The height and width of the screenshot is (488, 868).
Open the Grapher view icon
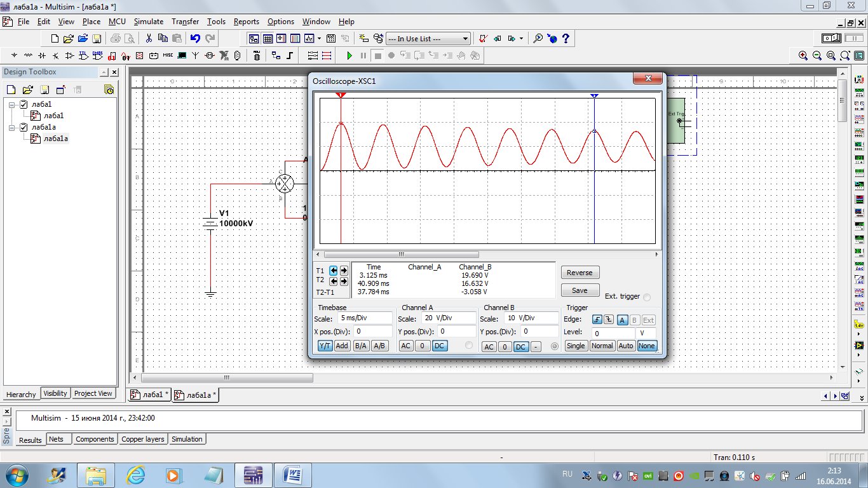309,39
